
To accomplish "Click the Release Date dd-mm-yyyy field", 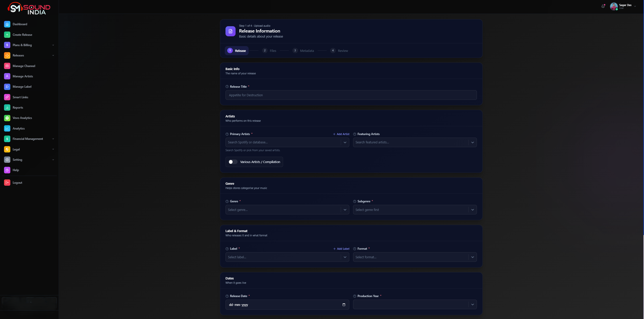I will 287,305.
